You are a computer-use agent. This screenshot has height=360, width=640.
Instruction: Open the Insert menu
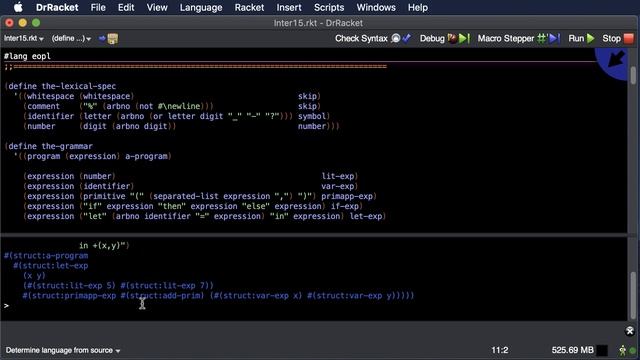[x=289, y=7]
